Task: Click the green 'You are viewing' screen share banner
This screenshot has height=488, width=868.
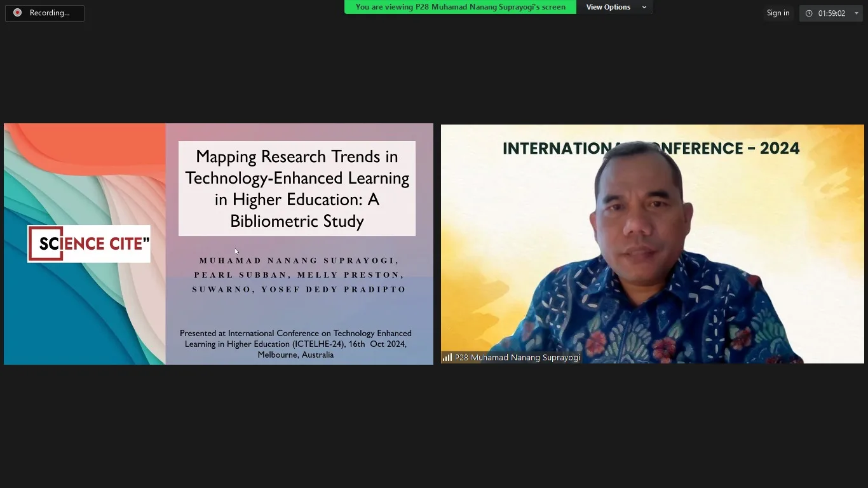Action: coord(460,7)
